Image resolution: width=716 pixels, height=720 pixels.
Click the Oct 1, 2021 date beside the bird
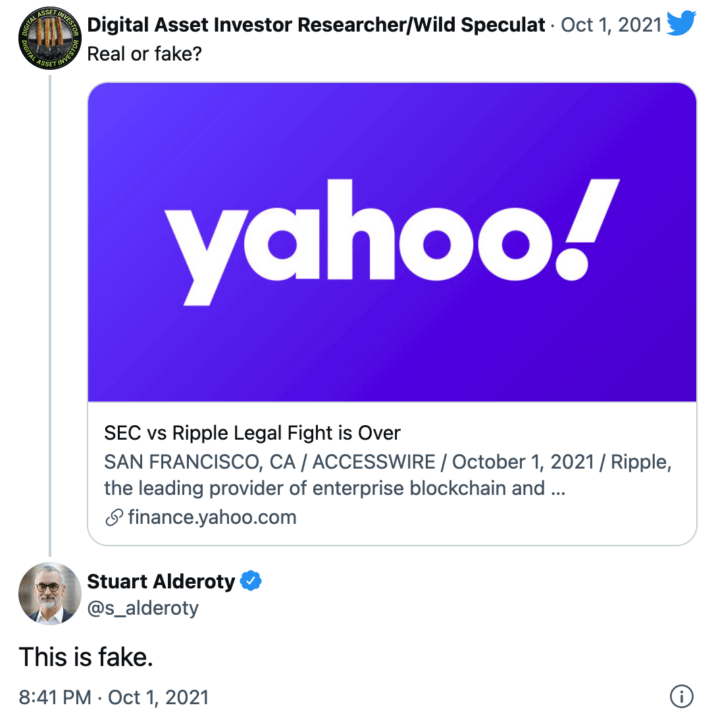click(611, 24)
